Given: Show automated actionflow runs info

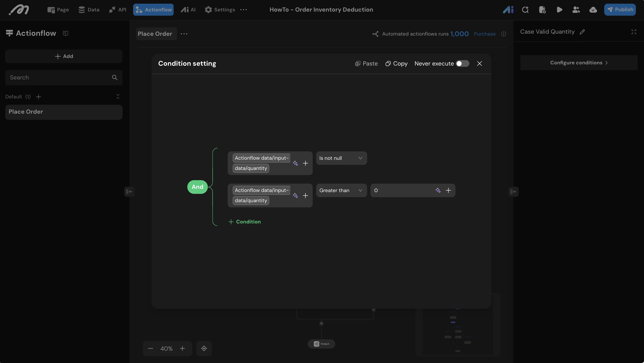Looking at the screenshot, I should 504,34.
